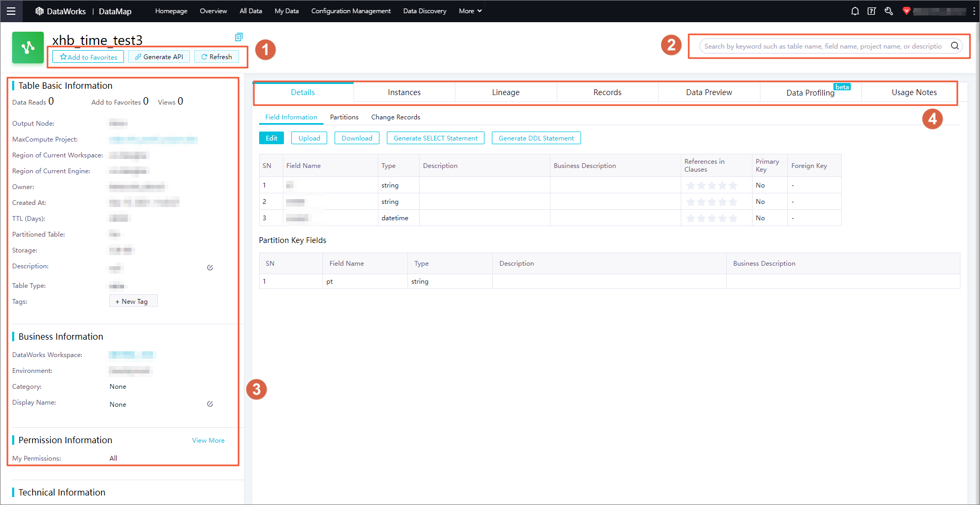
Task: Select the Details tab
Action: tap(303, 92)
